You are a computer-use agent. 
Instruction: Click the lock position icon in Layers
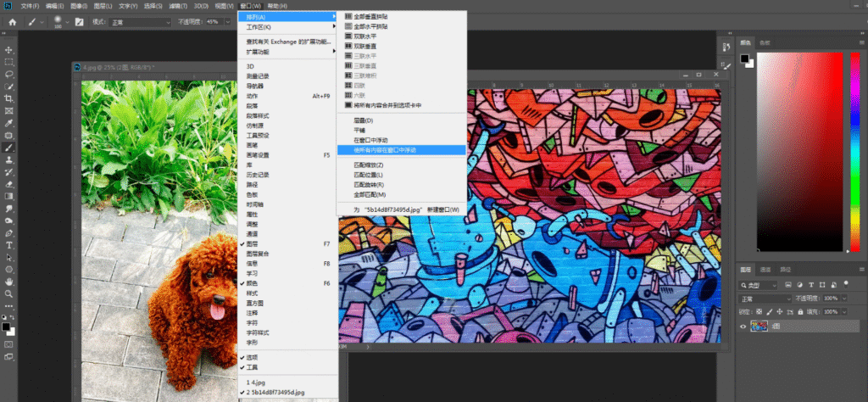(781, 312)
